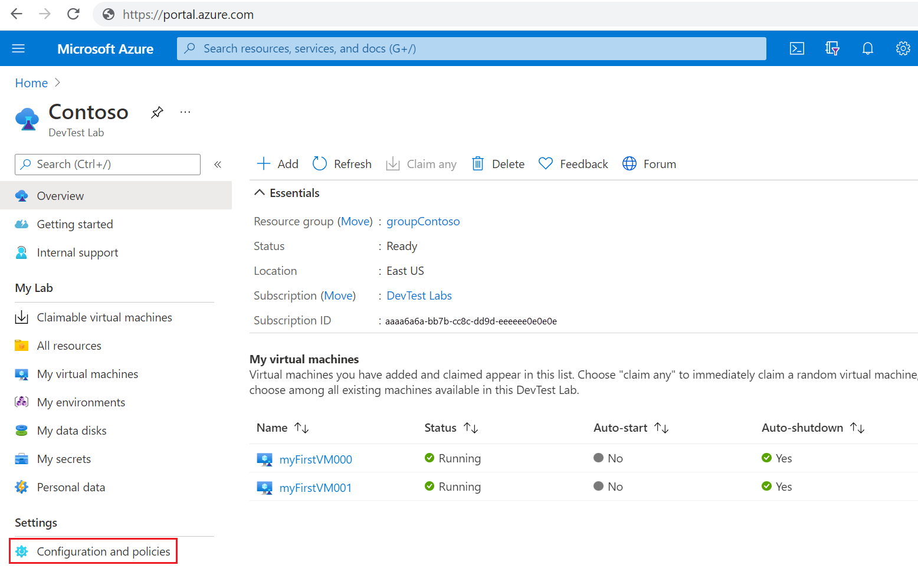View site information icon in address bar
The image size is (918, 588).
tap(109, 15)
